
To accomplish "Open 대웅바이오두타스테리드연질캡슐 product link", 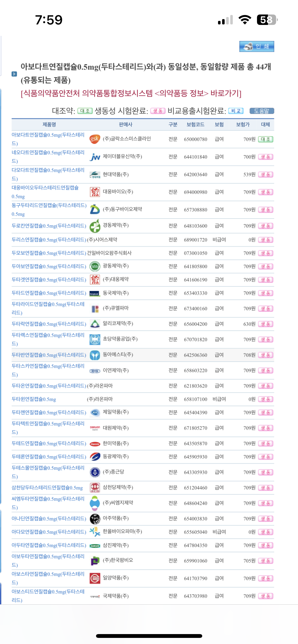I will 45,192.
